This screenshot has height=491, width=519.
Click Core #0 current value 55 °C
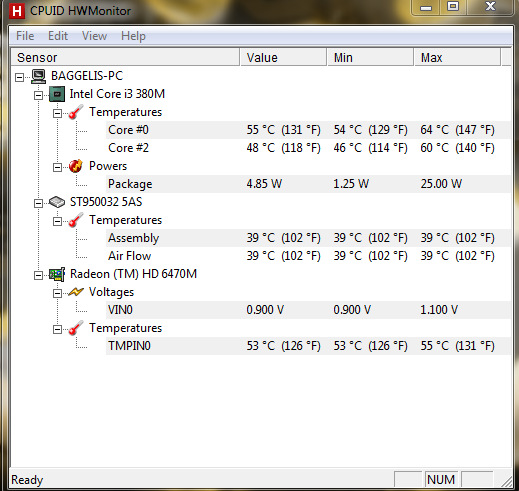[x=283, y=130]
